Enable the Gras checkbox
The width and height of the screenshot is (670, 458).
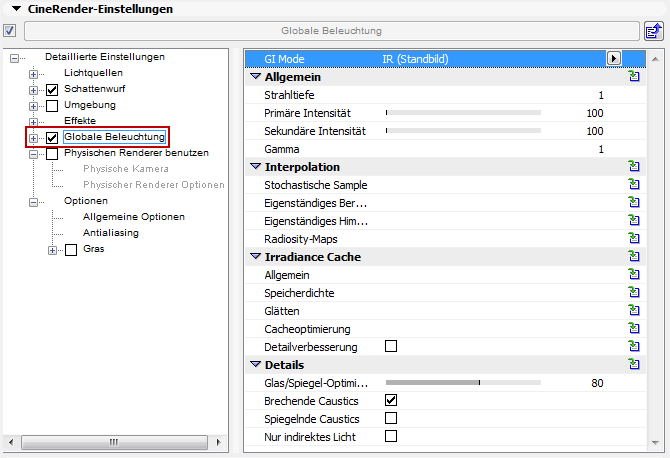[71, 250]
